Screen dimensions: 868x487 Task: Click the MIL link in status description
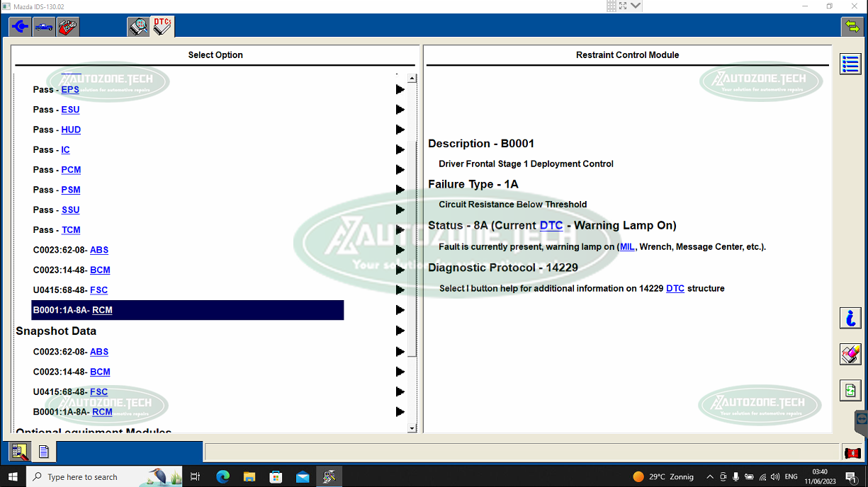(627, 247)
